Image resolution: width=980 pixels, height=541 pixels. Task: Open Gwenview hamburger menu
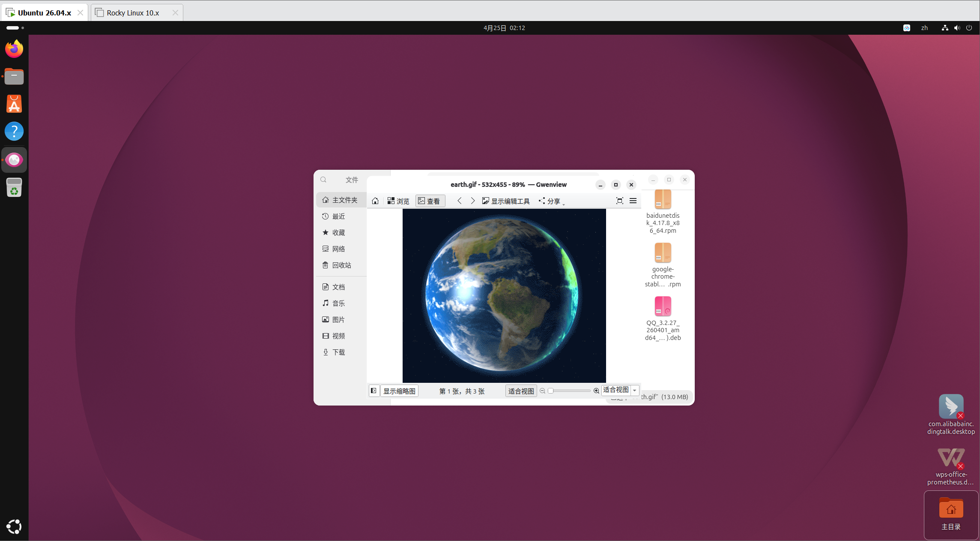633,201
